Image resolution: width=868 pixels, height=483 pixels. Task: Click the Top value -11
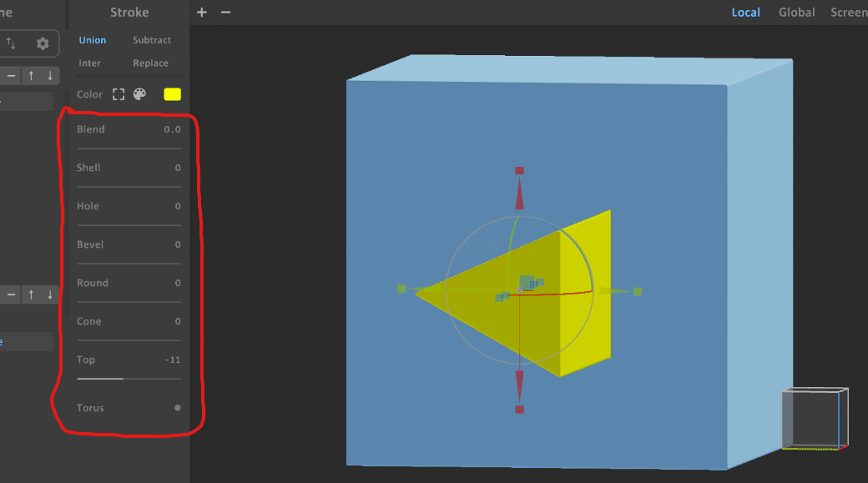[x=173, y=360]
